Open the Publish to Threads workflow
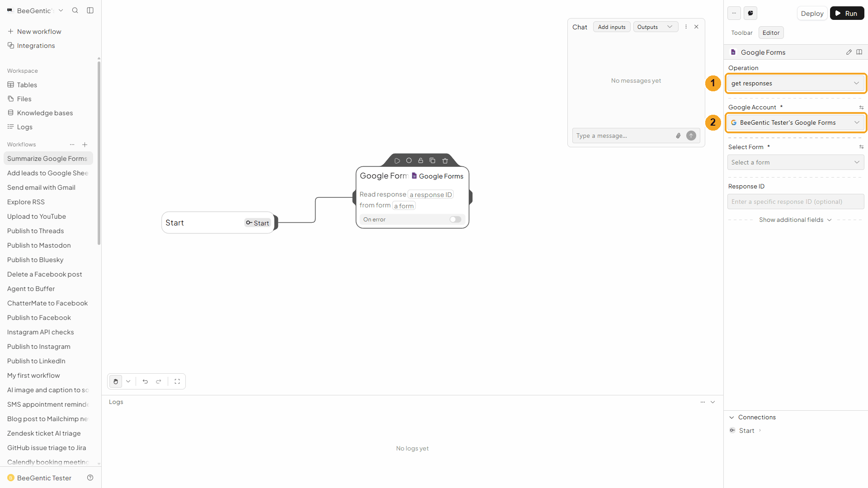The width and height of the screenshot is (868, 488). pyautogui.click(x=35, y=230)
